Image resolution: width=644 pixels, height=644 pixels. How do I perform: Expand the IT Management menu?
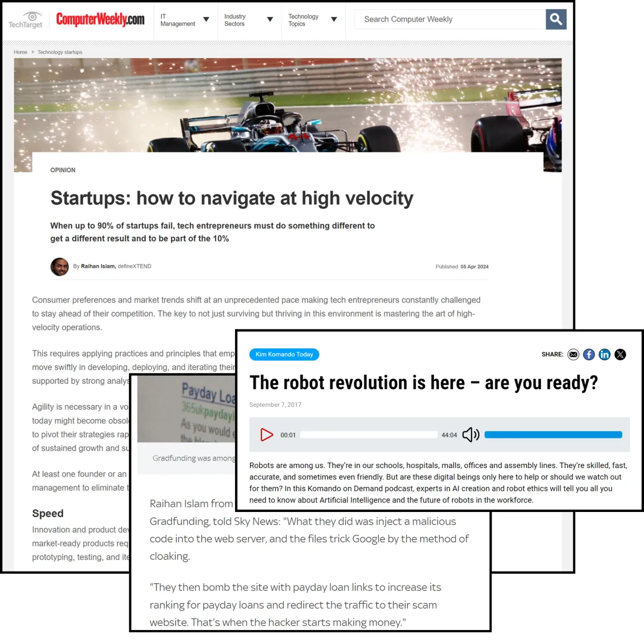[x=185, y=20]
